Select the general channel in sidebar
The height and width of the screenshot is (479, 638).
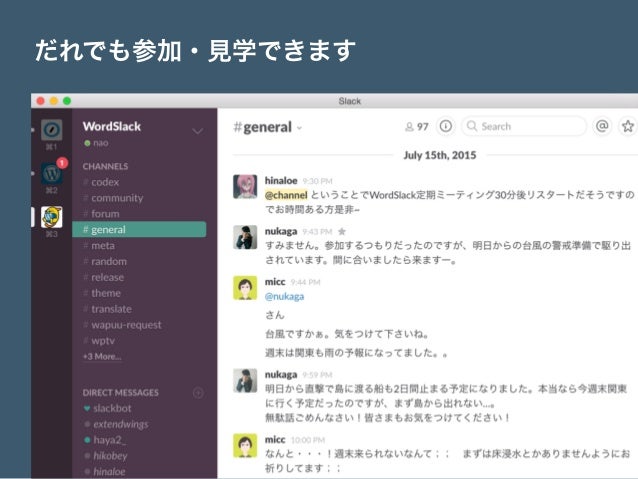coord(139,230)
